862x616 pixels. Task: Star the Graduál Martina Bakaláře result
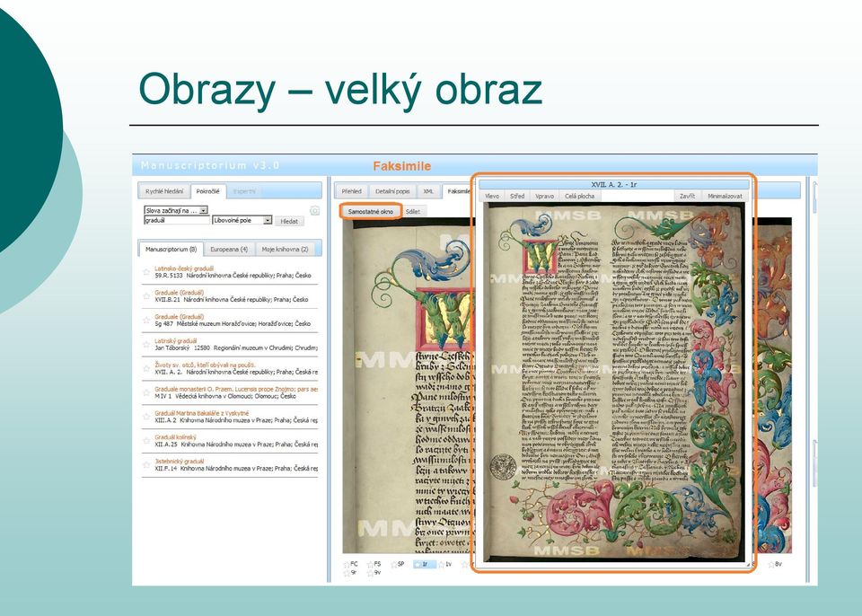pyautogui.click(x=146, y=417)
